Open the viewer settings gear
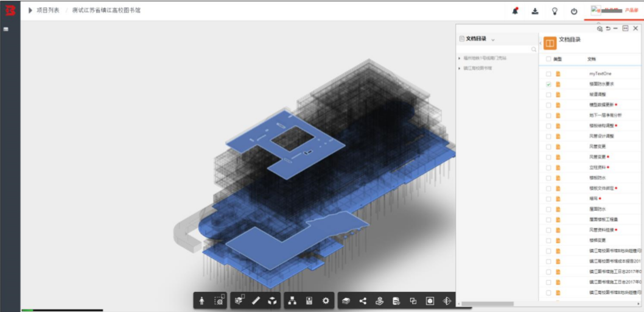Image resolution: width=644 pixels, height=312 pixels. (x=326, y=301)
